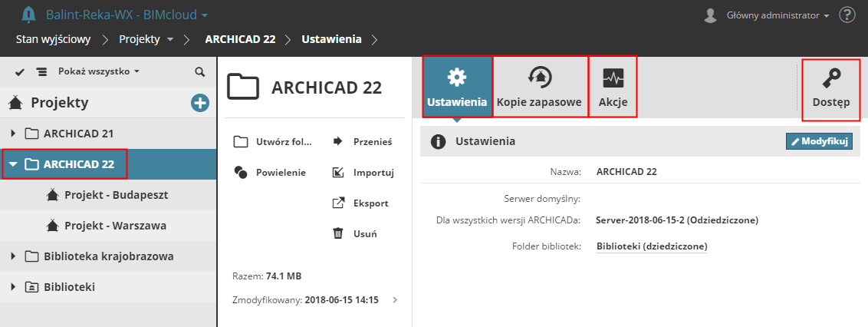Click the Server-2018-06-15-2 (Odziedziczone) value
The width and height of the screenshot is (868, 327).
pyautogui.click(x=677, y=220)
